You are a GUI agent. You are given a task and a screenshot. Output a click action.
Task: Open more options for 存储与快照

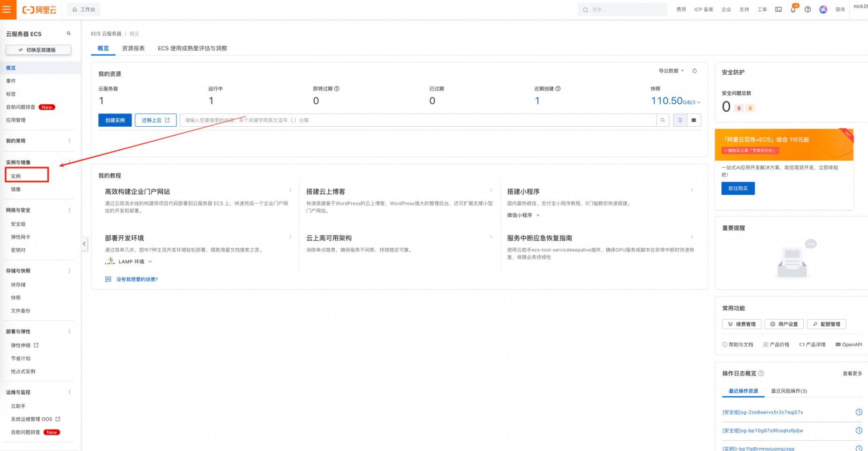pos(69,271)
